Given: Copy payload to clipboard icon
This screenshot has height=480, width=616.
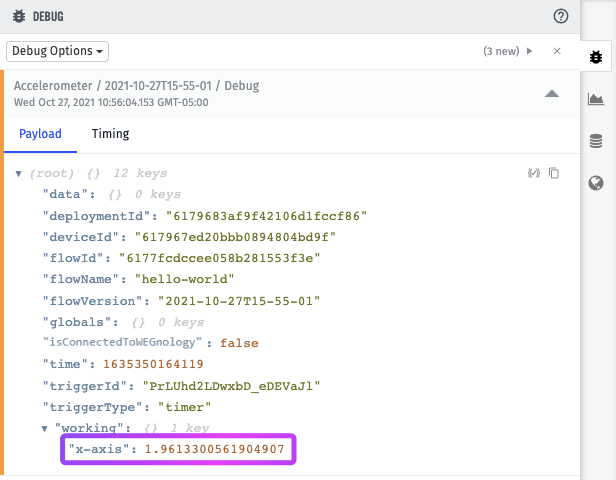Looking at the screenshot, I should coord(554,173).
